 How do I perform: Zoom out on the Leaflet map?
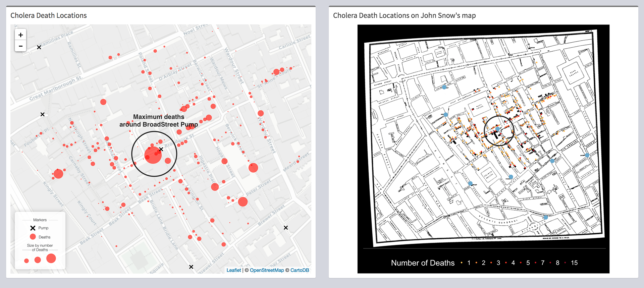(20, 46)
